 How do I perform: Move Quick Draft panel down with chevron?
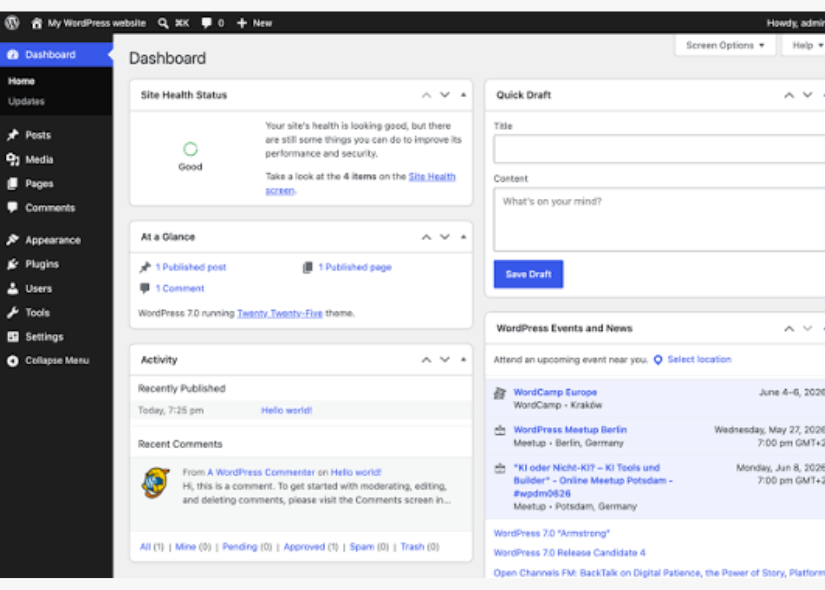tap(807, 95)
